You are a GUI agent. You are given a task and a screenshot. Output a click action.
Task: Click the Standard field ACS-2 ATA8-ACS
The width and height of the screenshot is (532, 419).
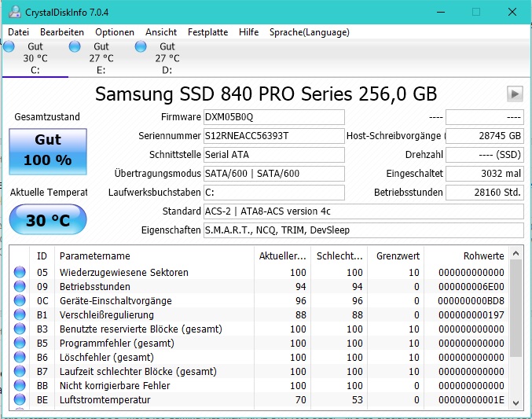pyautogui.click(x=363, y=211)
